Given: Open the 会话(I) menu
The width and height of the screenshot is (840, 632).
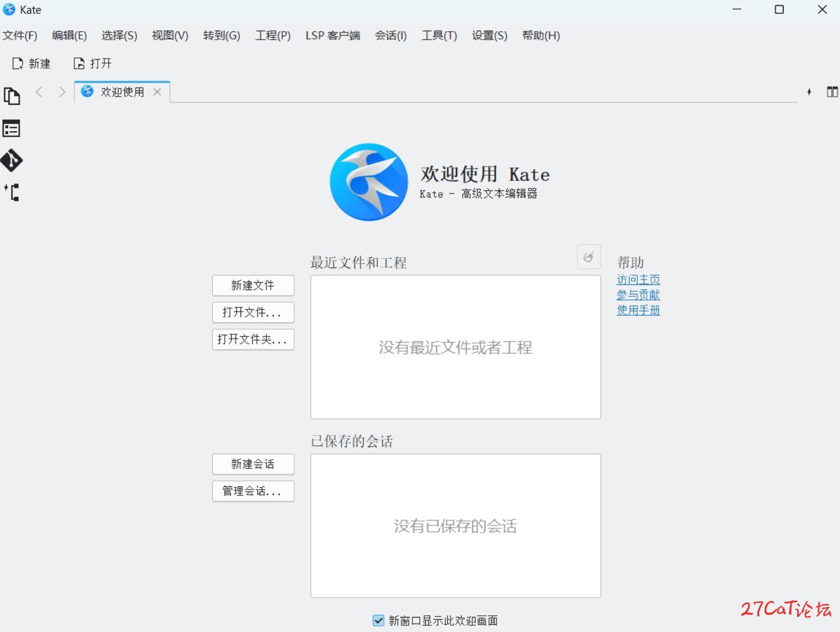Looking at the screenshot, I should (391, 36).
